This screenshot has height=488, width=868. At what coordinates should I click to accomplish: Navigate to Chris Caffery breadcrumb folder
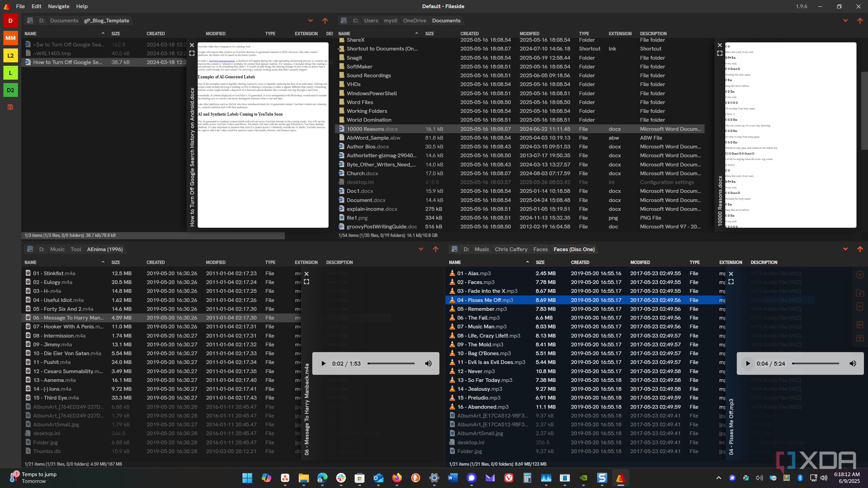511,249
